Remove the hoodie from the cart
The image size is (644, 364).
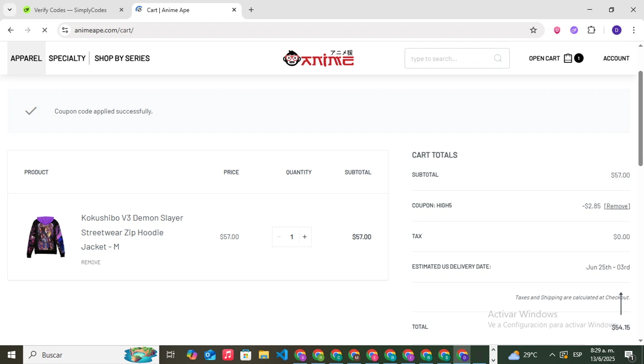coord(91,263)
